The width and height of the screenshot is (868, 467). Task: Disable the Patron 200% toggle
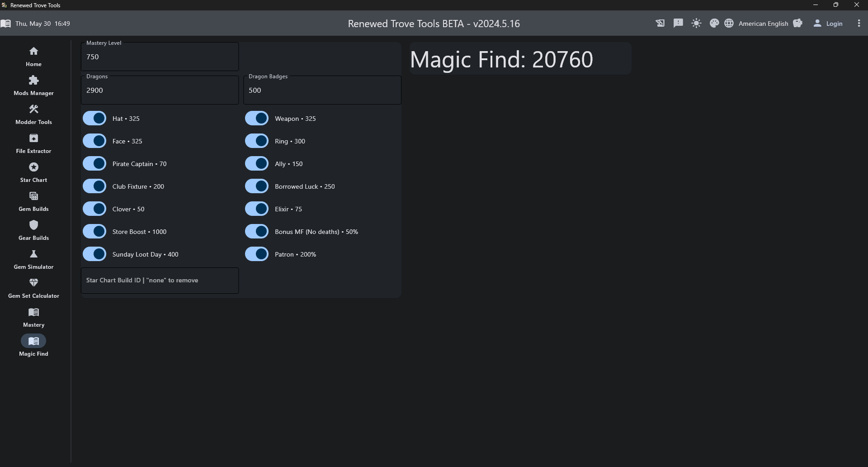pos(257,254)
